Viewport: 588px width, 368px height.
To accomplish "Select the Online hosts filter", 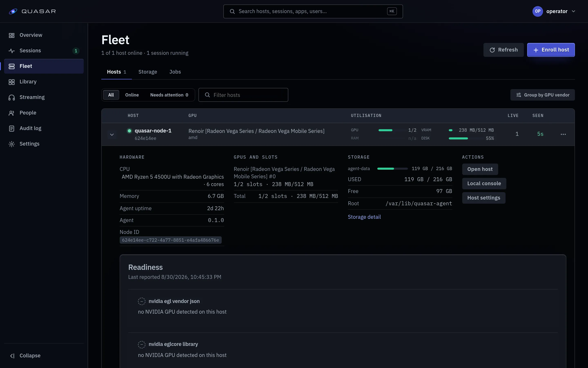I will (132, 95).
